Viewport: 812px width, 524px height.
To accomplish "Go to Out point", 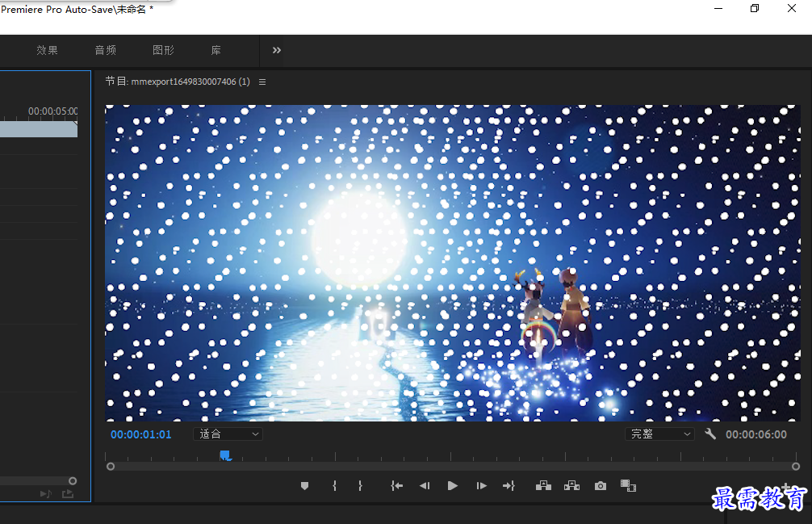I will tap(509, 486).
